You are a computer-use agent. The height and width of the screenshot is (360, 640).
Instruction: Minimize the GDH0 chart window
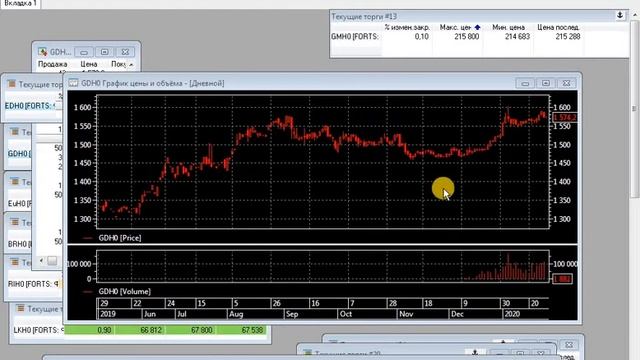point(525,83)
